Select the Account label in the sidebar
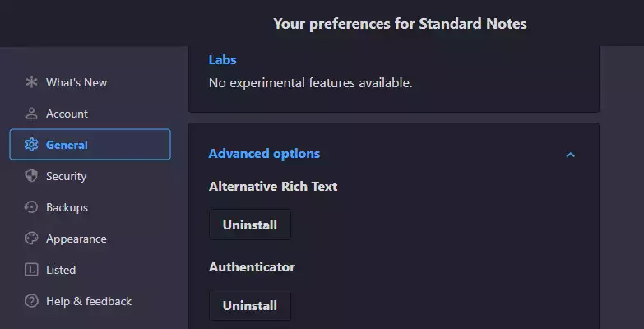 tap(67, 114)
